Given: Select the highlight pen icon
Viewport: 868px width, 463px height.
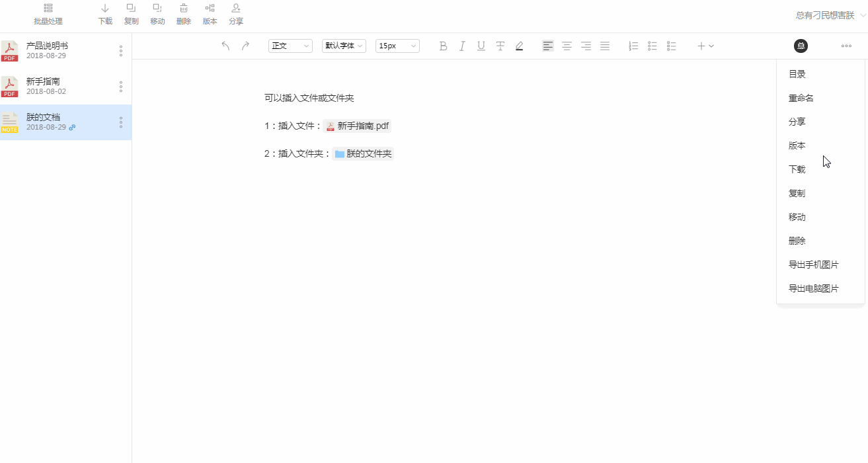Looking at the screenshot, I should tap(519, 46).
